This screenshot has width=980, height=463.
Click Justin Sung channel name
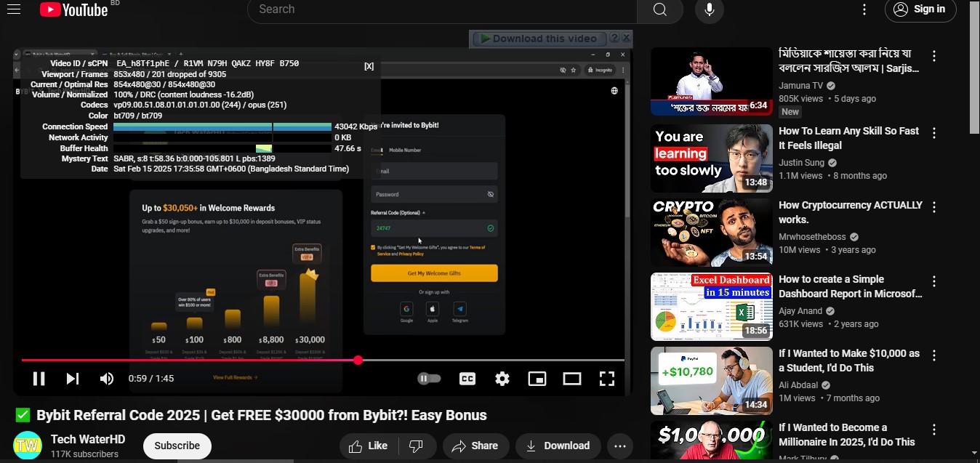801,163
